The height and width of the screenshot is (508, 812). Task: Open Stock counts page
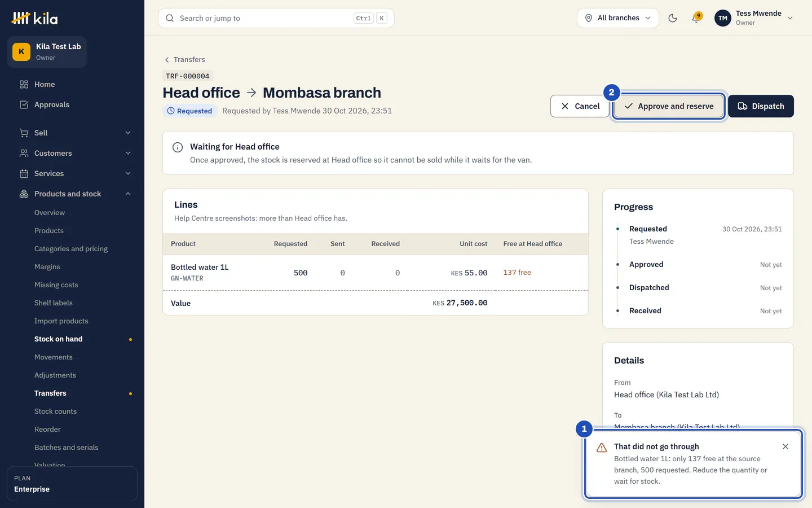[x=55, y=411]
